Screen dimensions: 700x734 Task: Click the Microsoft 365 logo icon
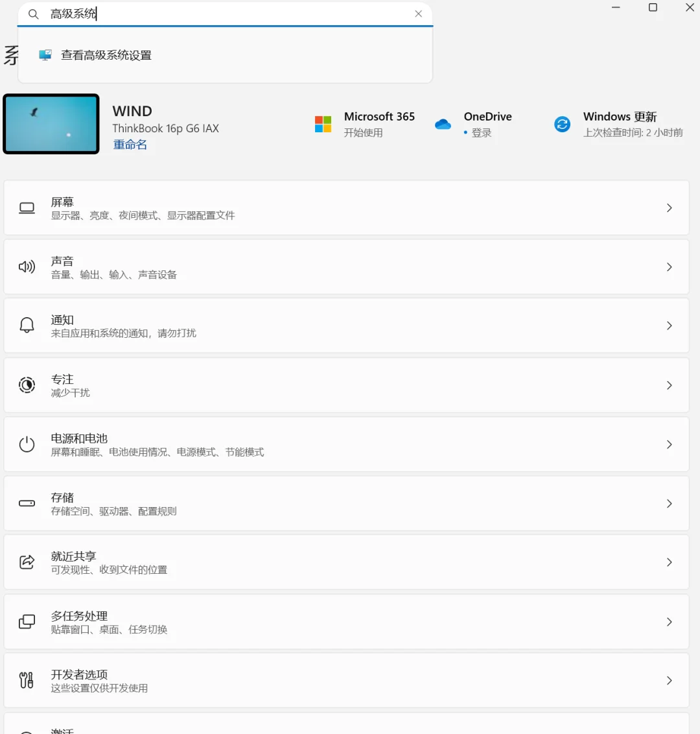(323, 124)
